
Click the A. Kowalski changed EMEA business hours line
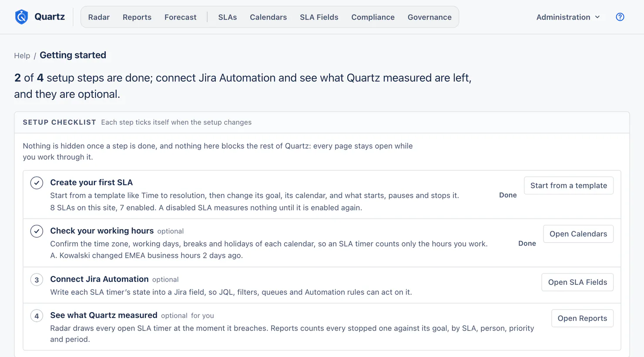pyautogui.click(x=147, y=255)
